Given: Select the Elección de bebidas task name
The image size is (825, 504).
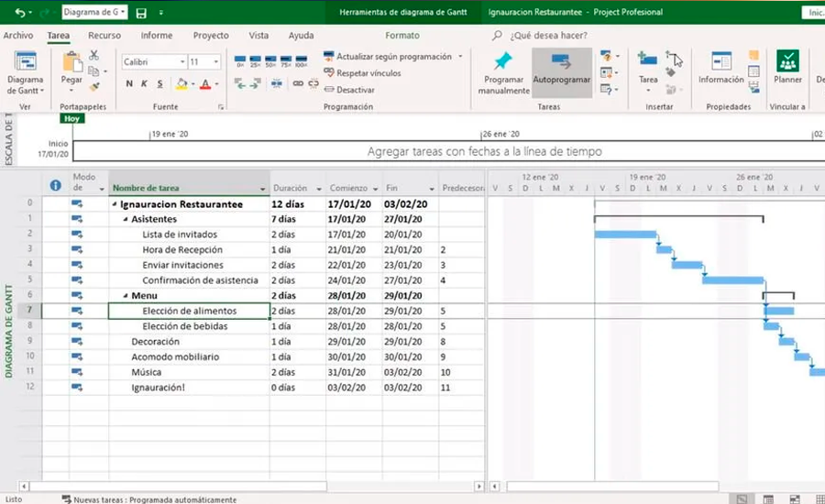Looking at the screenshot, I should [x=184, y=326].
